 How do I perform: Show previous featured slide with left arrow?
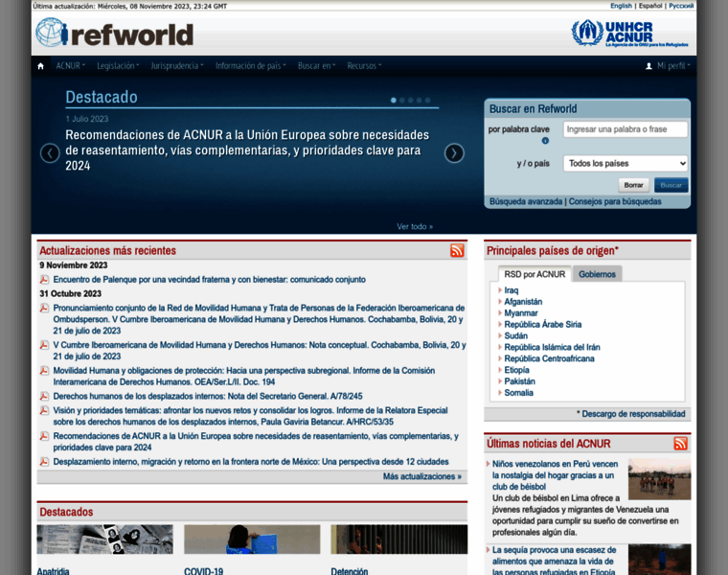[50, 153]
